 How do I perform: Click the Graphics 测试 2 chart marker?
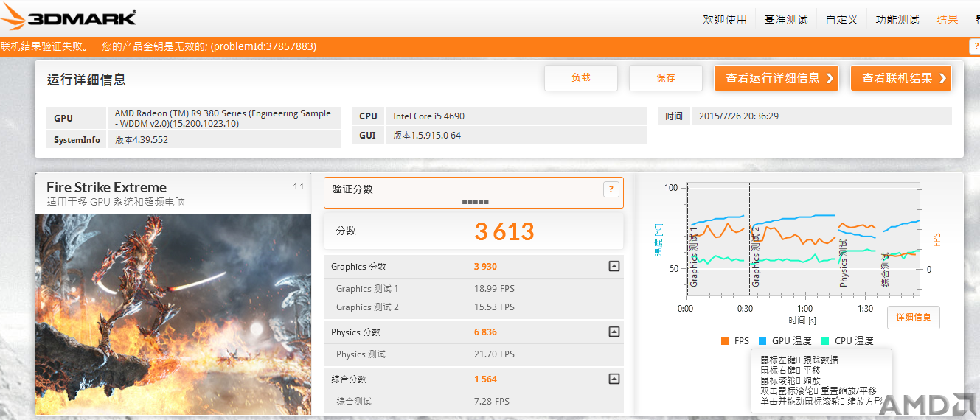[x=755, y=257]
